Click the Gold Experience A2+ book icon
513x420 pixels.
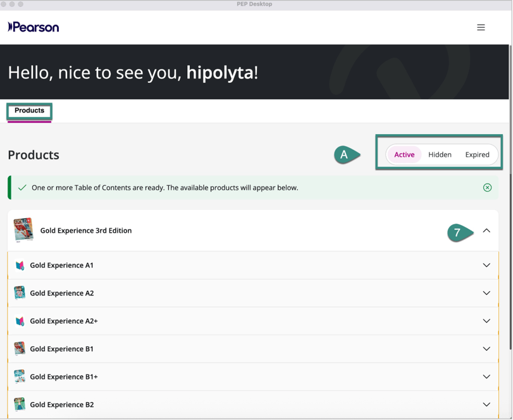click(x=20, y=321)
